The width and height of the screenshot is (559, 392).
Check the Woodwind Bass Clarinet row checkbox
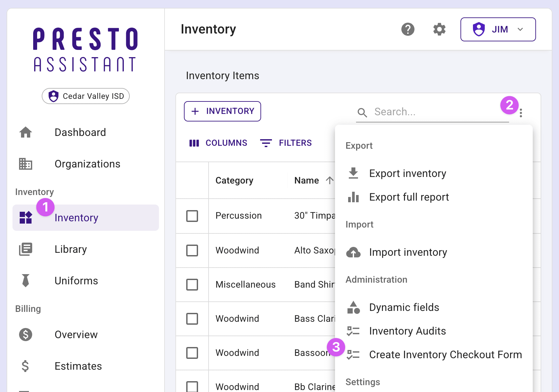coord(192,319)
